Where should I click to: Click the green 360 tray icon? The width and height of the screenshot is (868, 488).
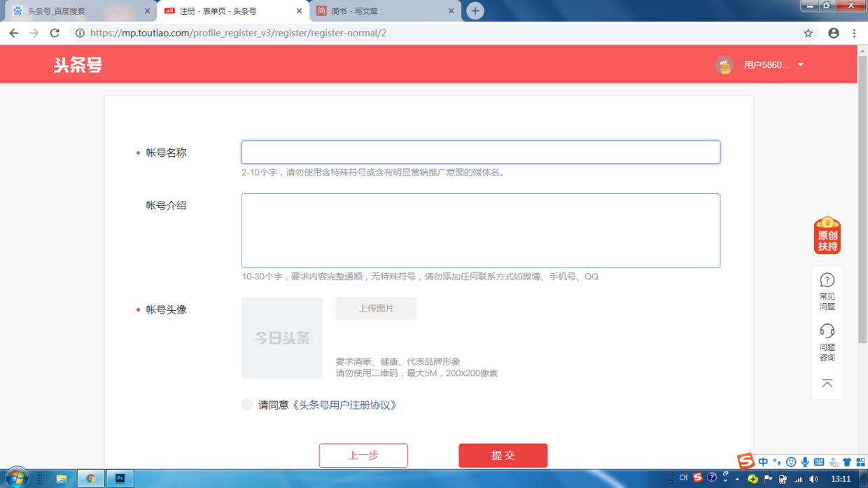tap(752, 480)
